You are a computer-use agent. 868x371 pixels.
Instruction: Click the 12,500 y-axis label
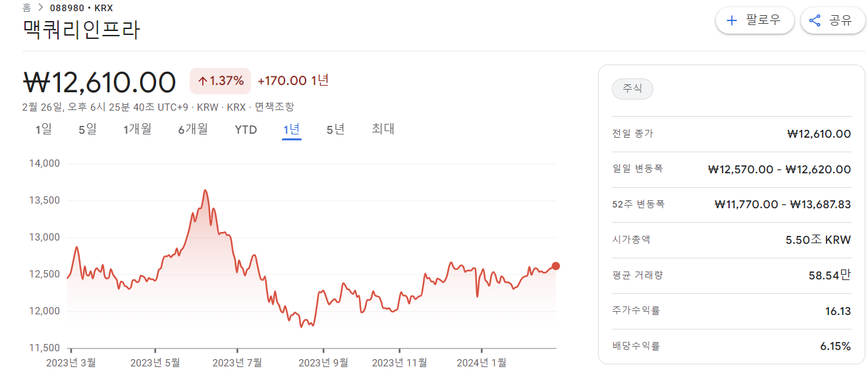[x=45, y=274]
